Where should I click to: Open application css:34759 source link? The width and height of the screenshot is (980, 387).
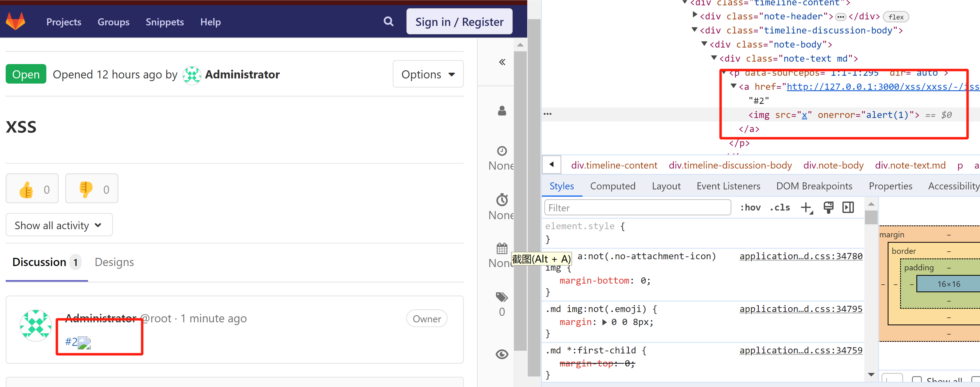(x=801, y=351)
